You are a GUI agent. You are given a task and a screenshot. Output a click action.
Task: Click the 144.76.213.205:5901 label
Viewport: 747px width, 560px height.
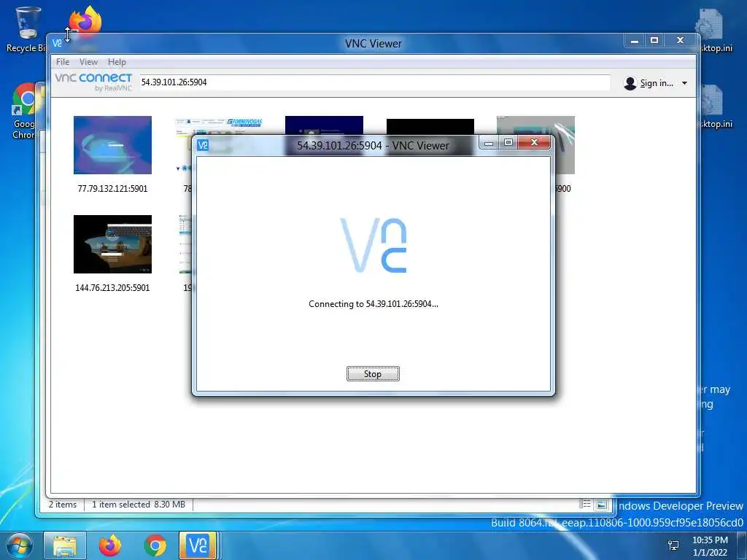coord(112,287)
